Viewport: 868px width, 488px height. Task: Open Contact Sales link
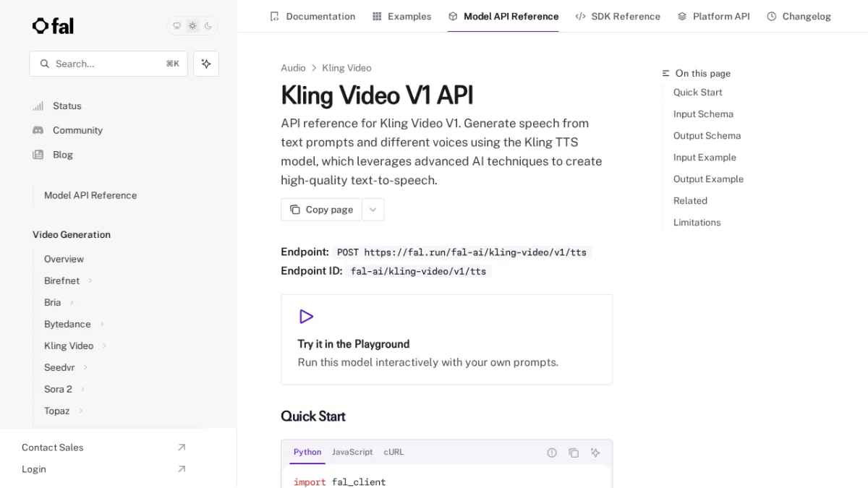point(103,448)
